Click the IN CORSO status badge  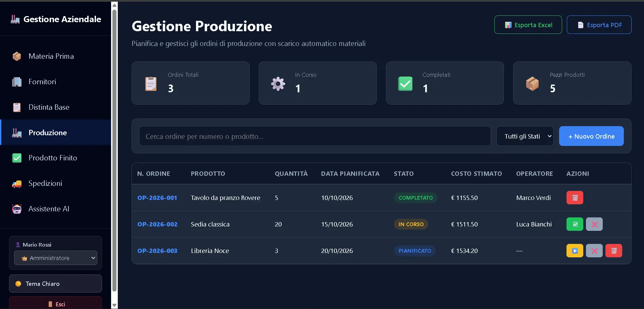coord(411,224)
